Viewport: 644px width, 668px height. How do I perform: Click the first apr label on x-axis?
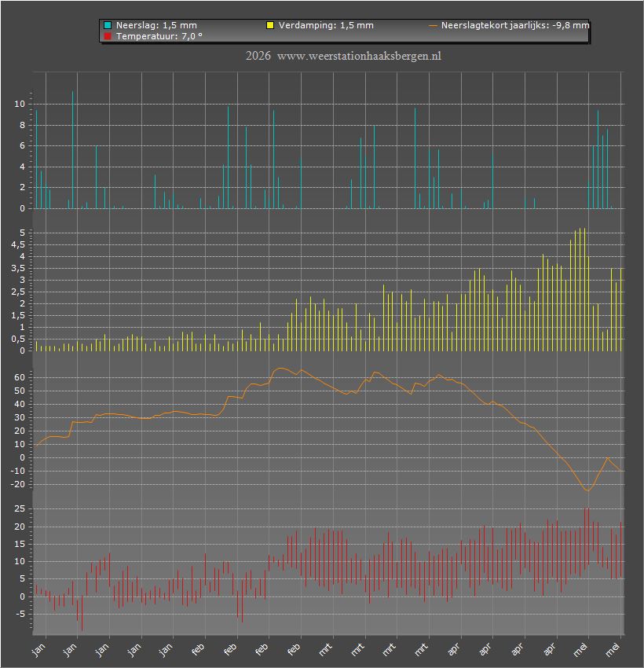453,649
